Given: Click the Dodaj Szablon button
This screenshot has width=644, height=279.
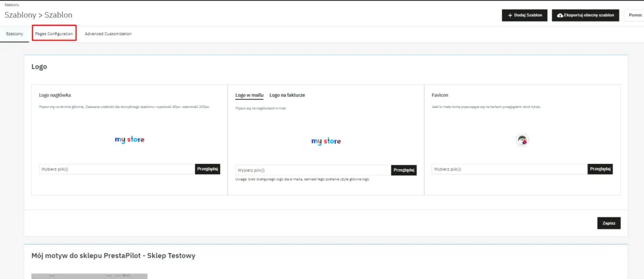Looking at the screenshot, I should tap(525, 15).
